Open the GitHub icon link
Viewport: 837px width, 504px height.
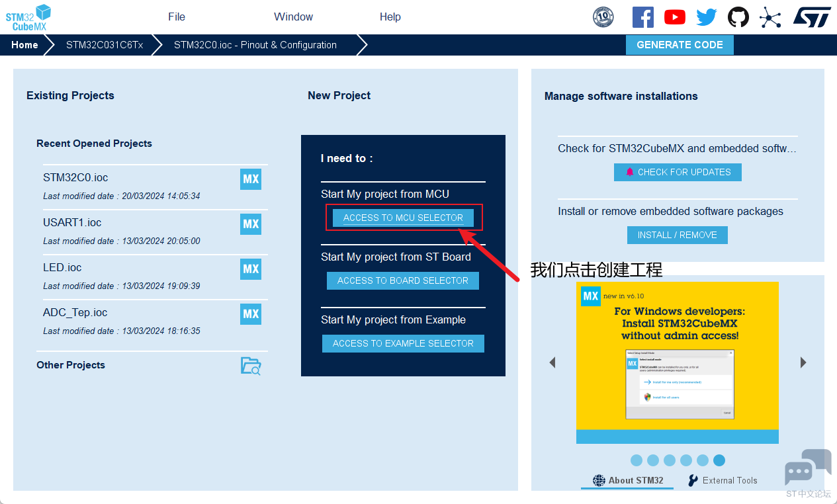coord(738,17)
